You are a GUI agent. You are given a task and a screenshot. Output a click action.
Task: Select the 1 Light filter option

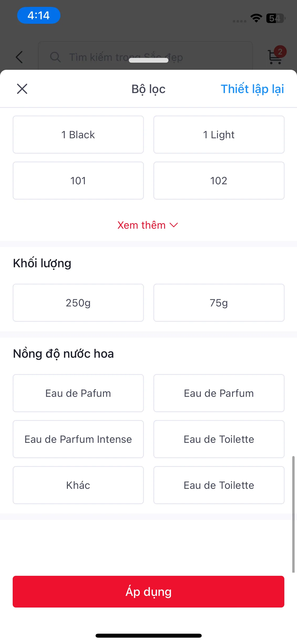[x=219, y=135]
